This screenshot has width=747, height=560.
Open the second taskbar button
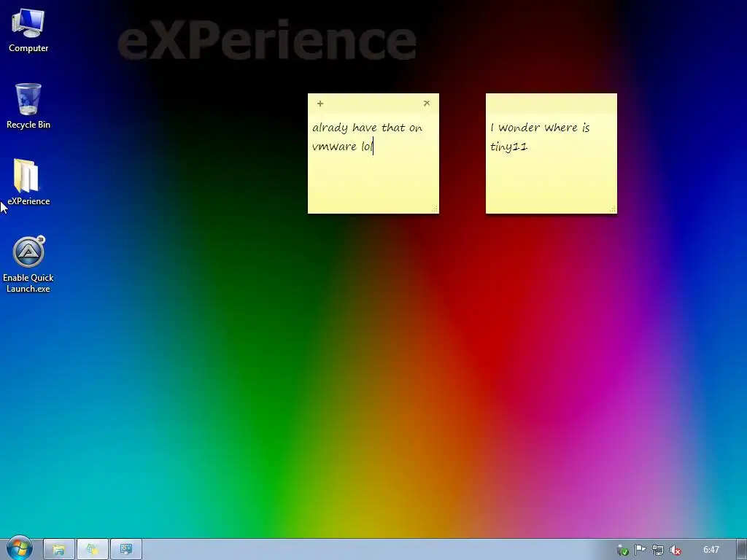[93, 550]
